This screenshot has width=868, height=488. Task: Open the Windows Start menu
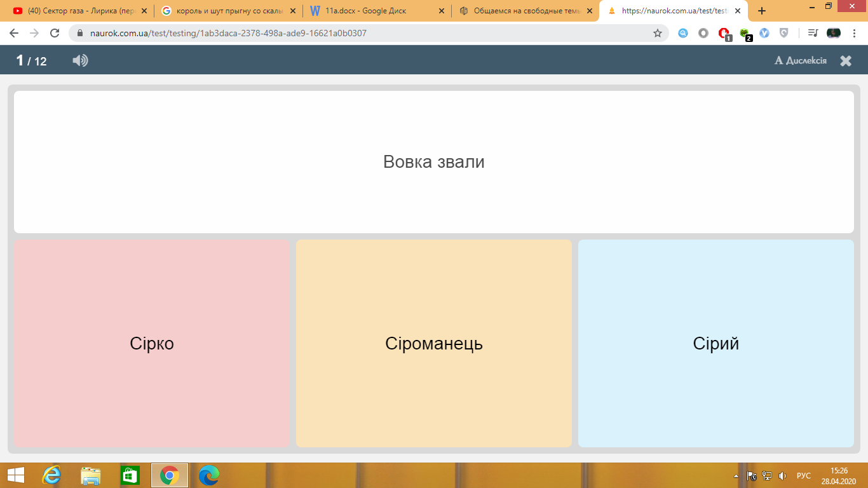[x=15, y=475]
